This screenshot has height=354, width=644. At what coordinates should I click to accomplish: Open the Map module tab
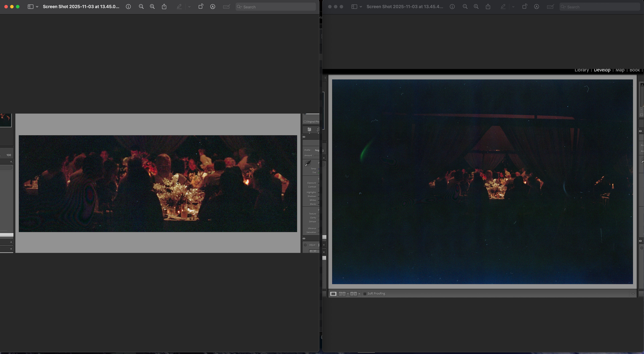(620, 70)
